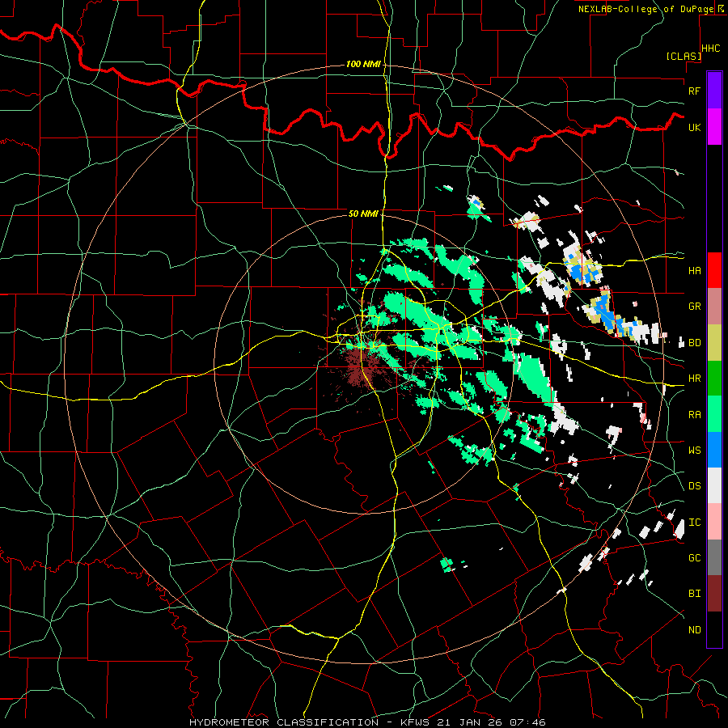Click the '100 NMI' range ring label
The height and width of the screenshot is (728, 728).
point(363,64)
